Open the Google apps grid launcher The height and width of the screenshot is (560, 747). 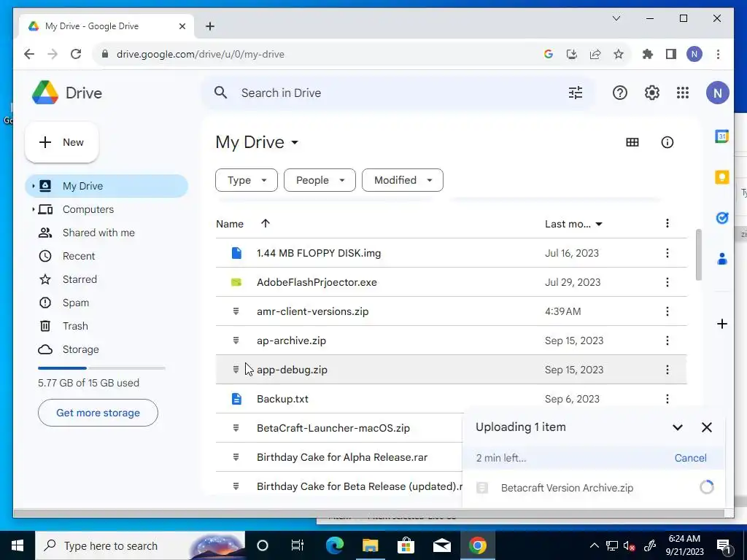(x=683, y=93)
